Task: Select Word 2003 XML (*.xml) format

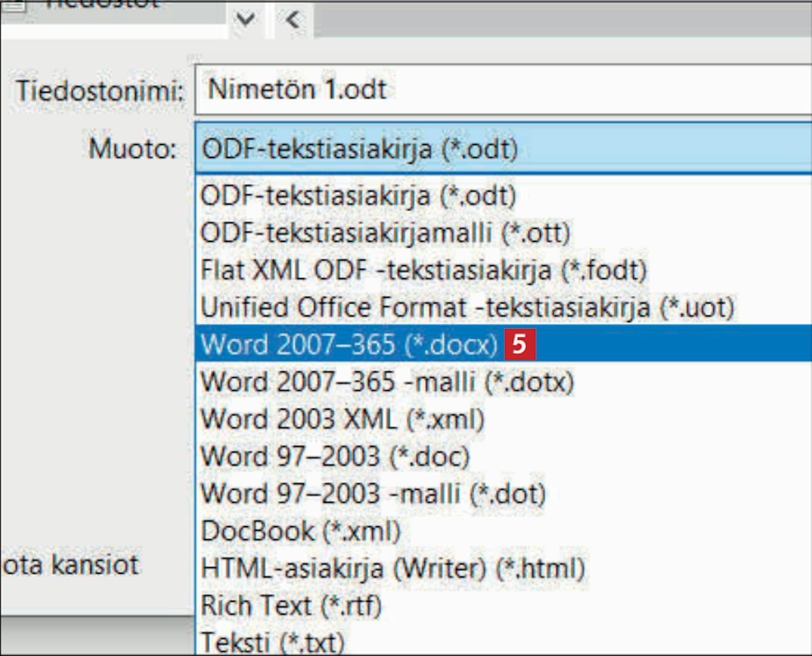Action: coord(342,419)
